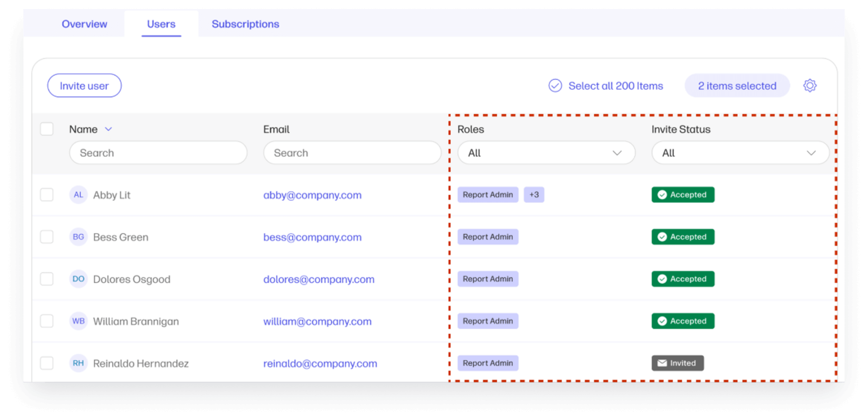
Task: Click the Select all 200 items check icon
Action: pos(555,86)
